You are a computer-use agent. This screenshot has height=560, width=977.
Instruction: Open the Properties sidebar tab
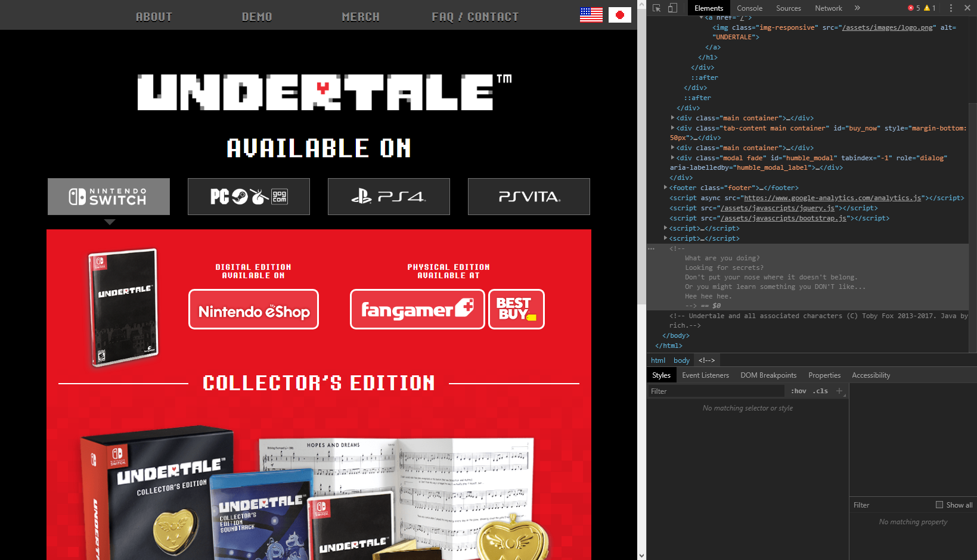(824, 375)
